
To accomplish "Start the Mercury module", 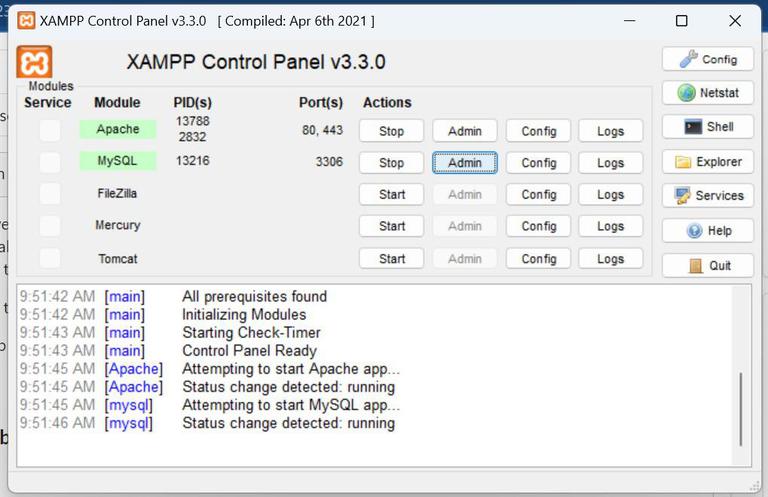I will pyautogui.click(x=391, y=226).
